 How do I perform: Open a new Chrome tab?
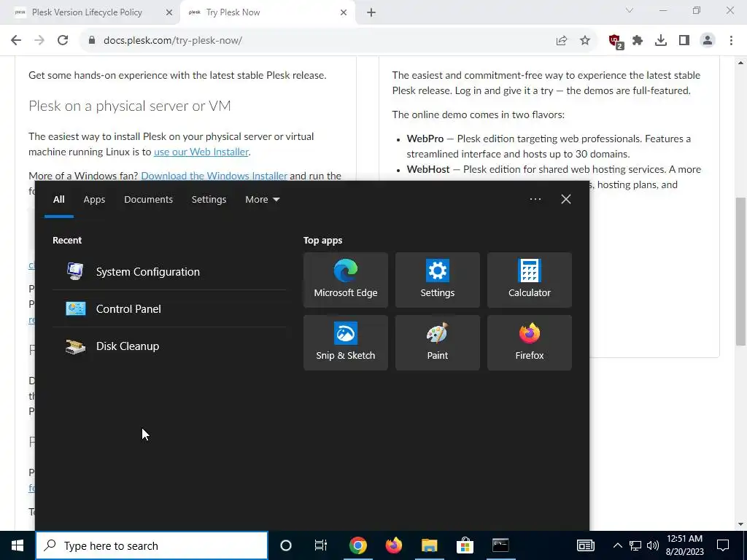point(371,13)
